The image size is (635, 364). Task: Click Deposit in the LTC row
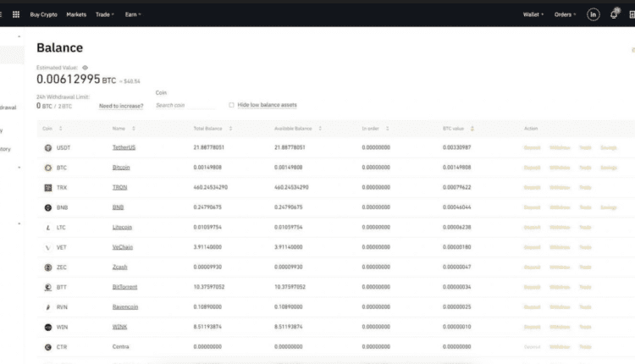point(533,228)
